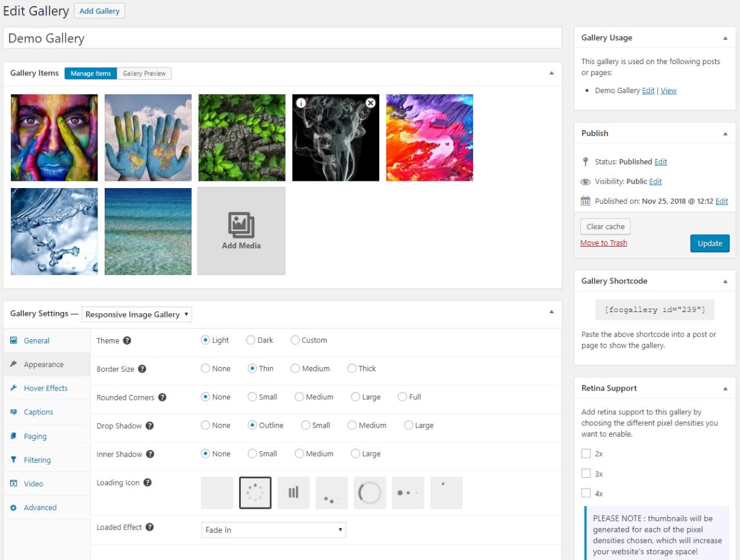The height and width of the screenshot is (560, 740).
Task: Select the circular dots loading icon
Action: tap(255, 493)
